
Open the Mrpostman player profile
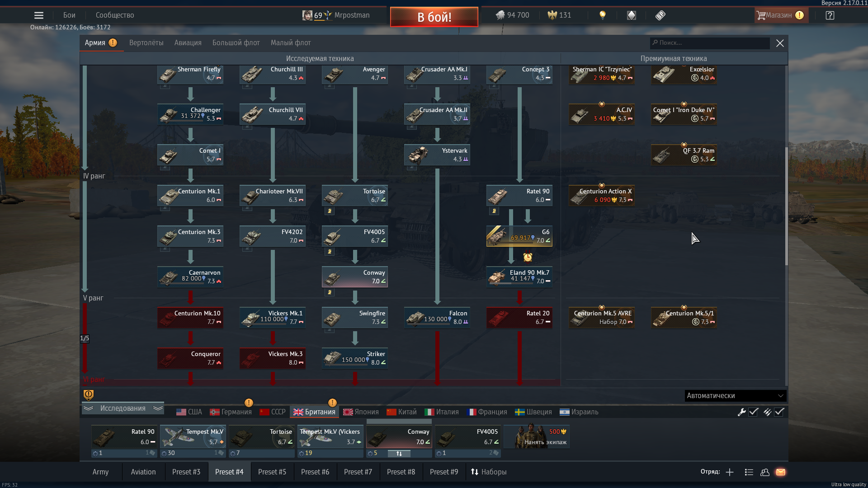click(x=336, y=15)
